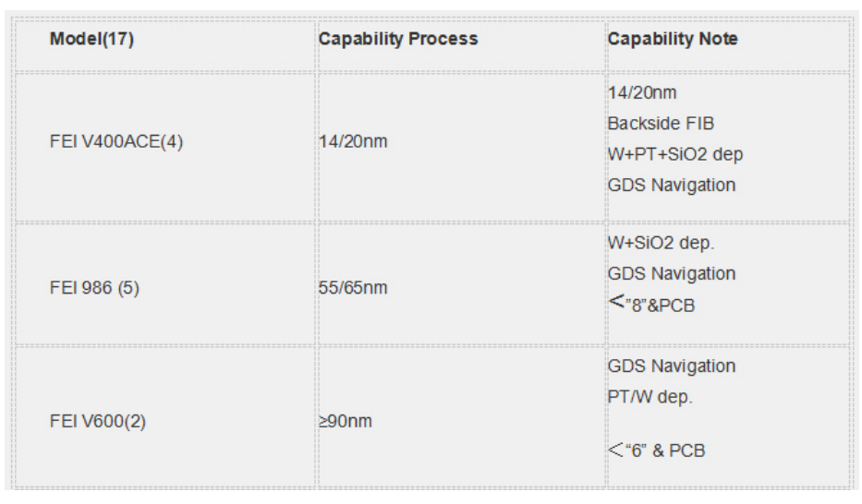Viewport: 862px width, 504px height.
Task: Click the Backside FIB text
Action: click(x=661, y=124)
